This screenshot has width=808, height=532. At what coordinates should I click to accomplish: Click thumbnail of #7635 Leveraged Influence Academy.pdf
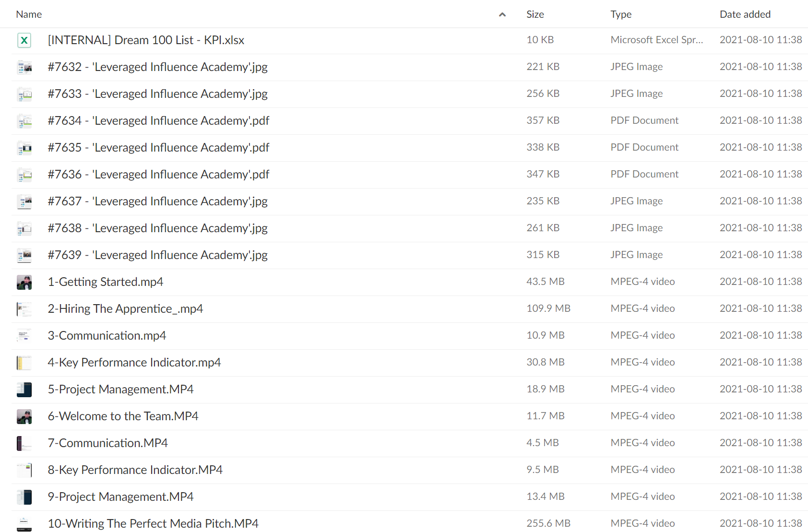pyautogui.click(x=24, y=148)
